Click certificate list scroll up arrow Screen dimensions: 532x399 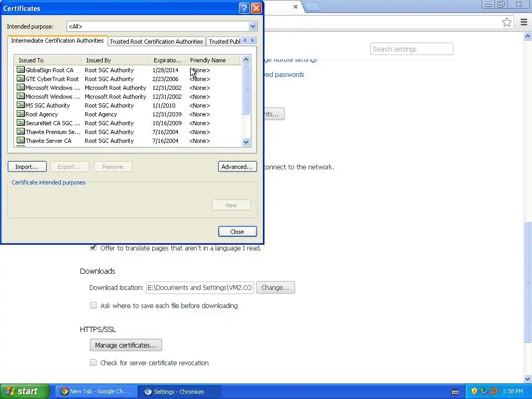click(246, 59)
